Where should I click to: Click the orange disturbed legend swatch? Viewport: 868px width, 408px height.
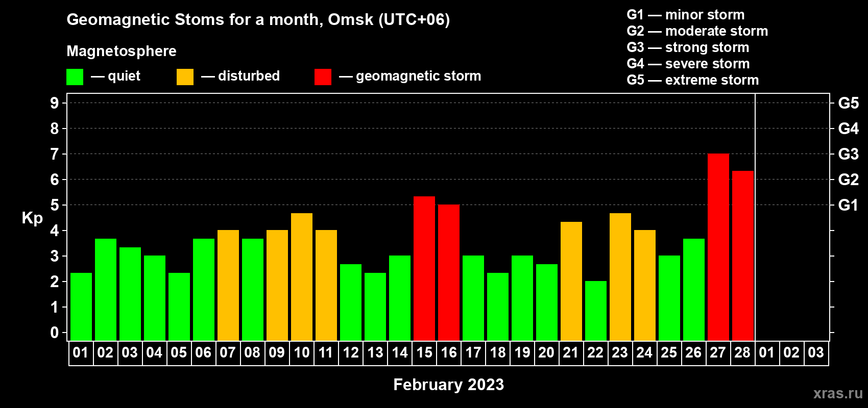click(x=185, y=77)
